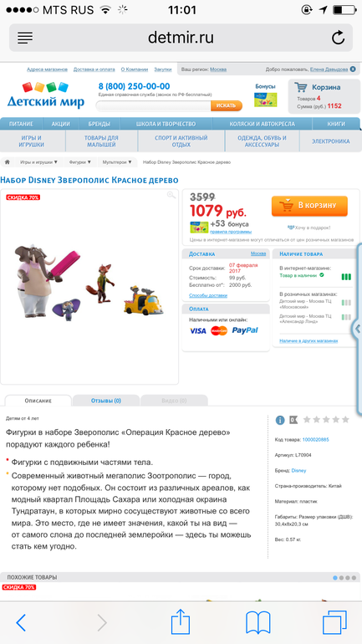
Task: Show open tabs overview icon
Action: (334, 622)
